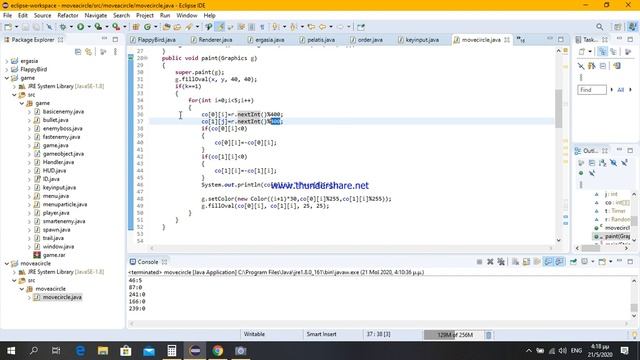Select movecircle.java in Package Explorer
This screenshot has width=640, height=360.
[x=62, y=297]
